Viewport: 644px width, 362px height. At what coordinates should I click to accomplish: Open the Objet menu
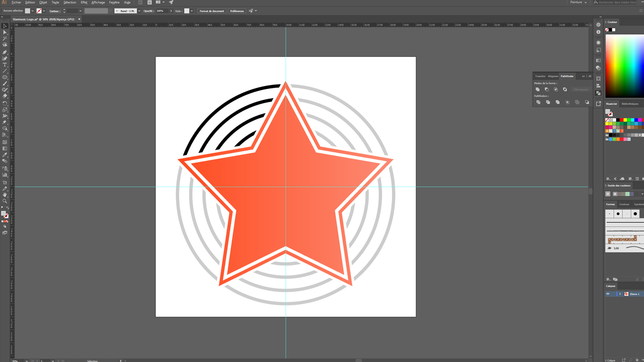43,2
